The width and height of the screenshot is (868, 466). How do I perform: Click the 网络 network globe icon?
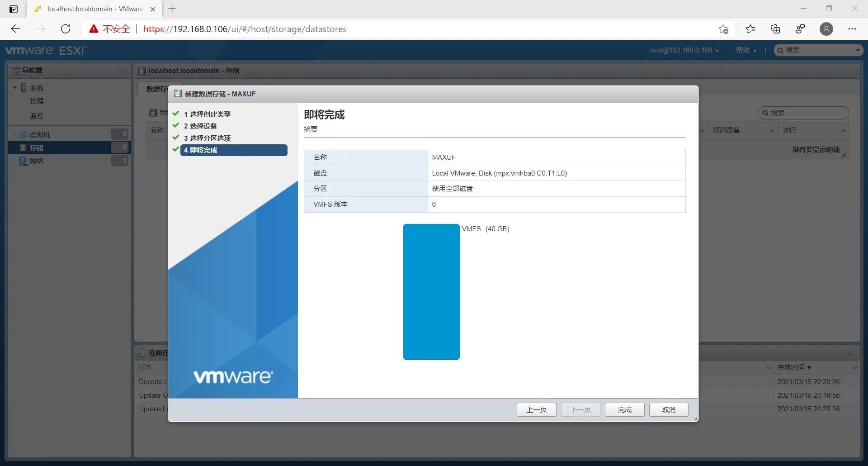[23, 161]
